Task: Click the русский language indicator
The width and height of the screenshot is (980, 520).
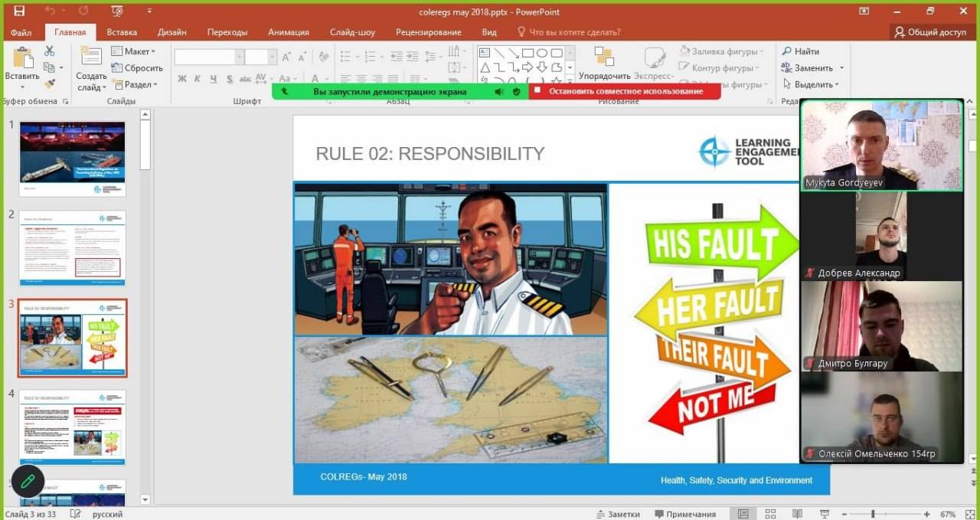Action: click(x=108, y=514)
